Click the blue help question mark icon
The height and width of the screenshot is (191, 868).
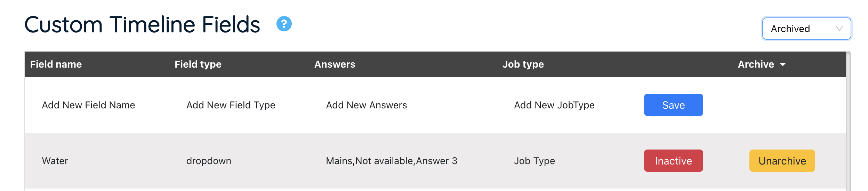(284, 24)
